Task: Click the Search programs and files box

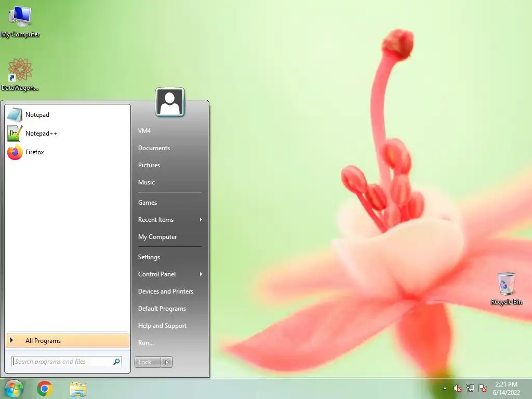Action: click(x=66, y=362)
